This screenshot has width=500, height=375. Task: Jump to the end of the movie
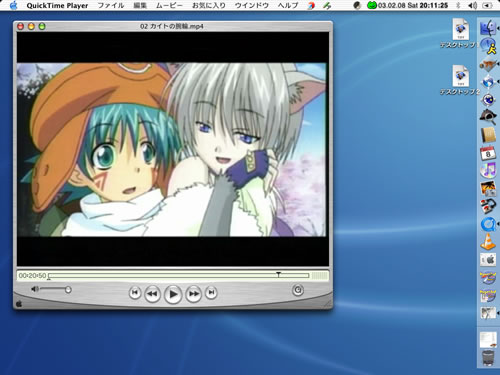pyautogui.click(x=211, y=293)
